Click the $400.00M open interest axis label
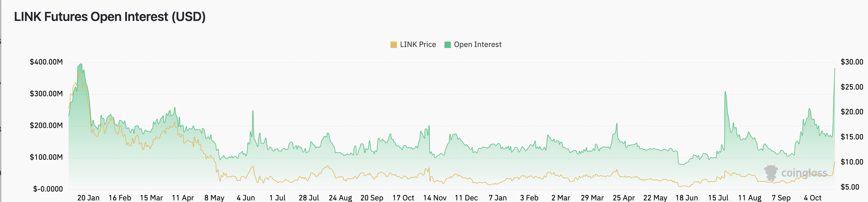 click(x=46, y=62)
